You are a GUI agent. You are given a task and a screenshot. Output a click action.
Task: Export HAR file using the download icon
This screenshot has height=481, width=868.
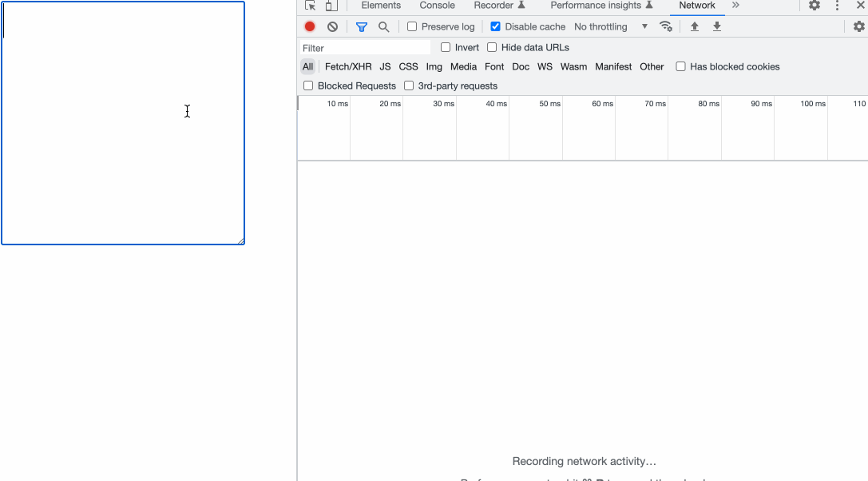point(716,26)
